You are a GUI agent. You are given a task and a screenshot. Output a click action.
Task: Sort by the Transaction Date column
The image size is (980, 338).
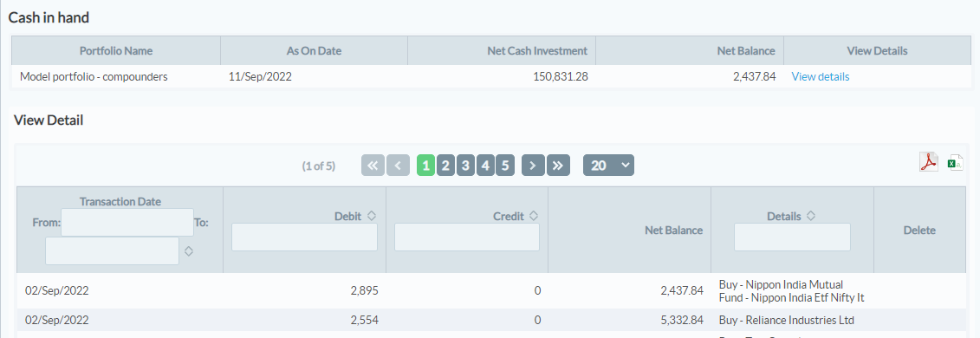pyautogui.click(x=189, y=251)
